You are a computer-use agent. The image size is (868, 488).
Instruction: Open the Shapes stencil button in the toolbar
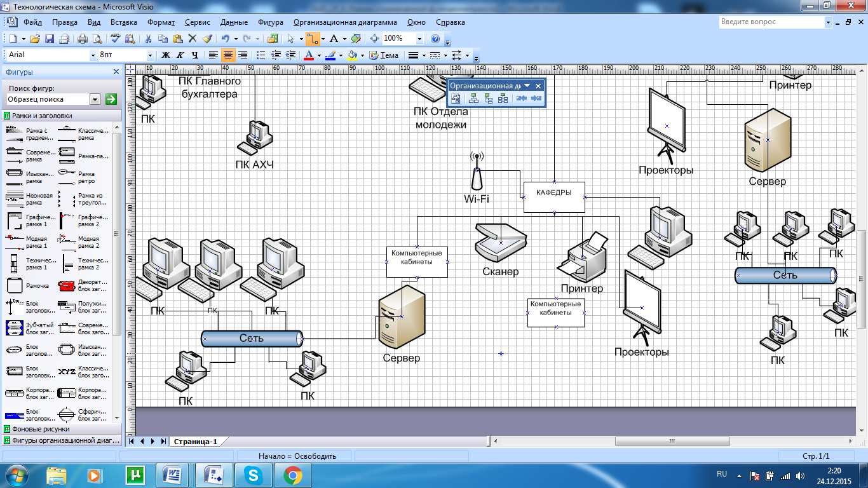(x=273, y=39)
